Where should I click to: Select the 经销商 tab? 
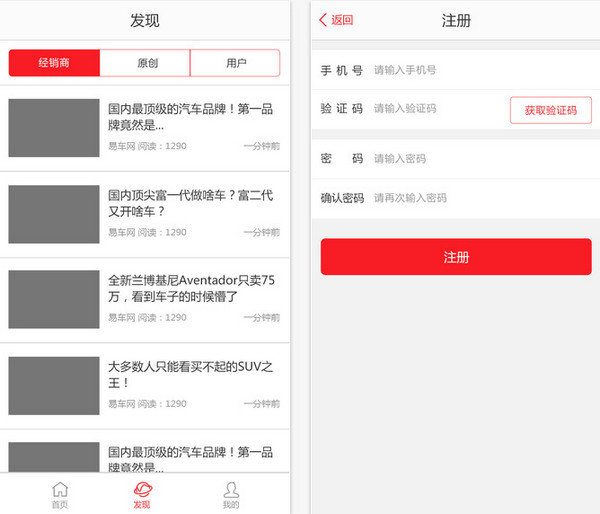click(54, 63)
